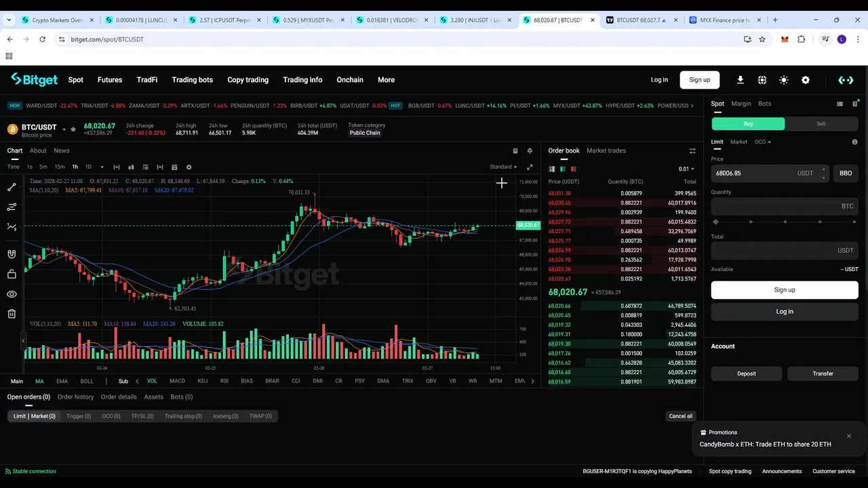Screen dimensions: 868x488
Task: Select the 15m chart interval
Action: click(60, 167)
